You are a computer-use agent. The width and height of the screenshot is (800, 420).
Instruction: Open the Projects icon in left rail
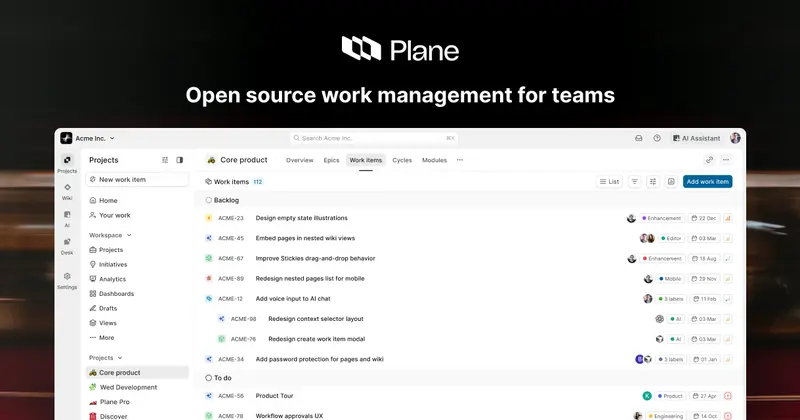click(67, 160)
